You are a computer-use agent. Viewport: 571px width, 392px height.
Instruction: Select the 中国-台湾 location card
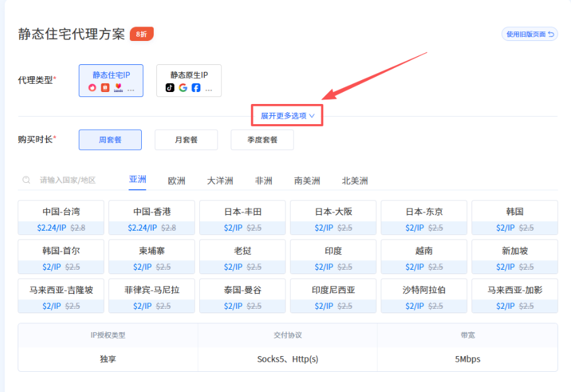(61, 217)
